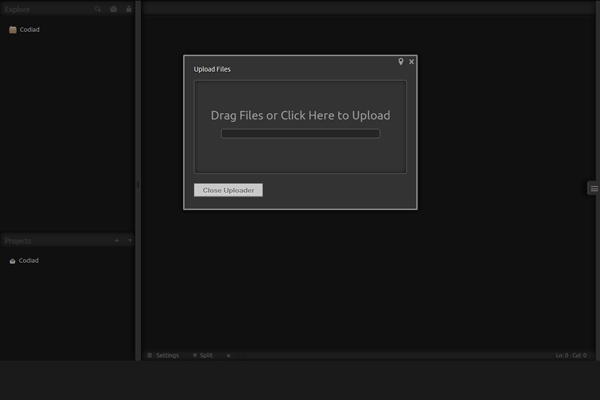Click the small icon right of Split
This screenshot has width=600, height=400.
coord(228,355)
